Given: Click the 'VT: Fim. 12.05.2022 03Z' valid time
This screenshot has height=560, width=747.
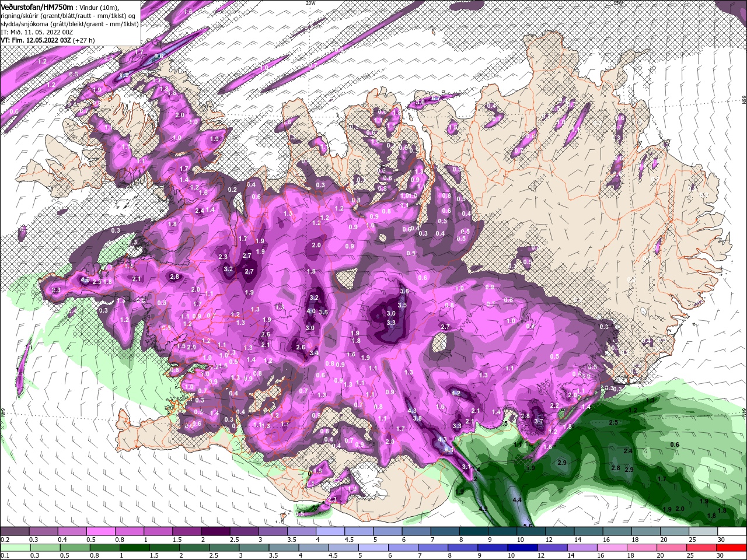Looking at the screenshot, I should 36,40.
